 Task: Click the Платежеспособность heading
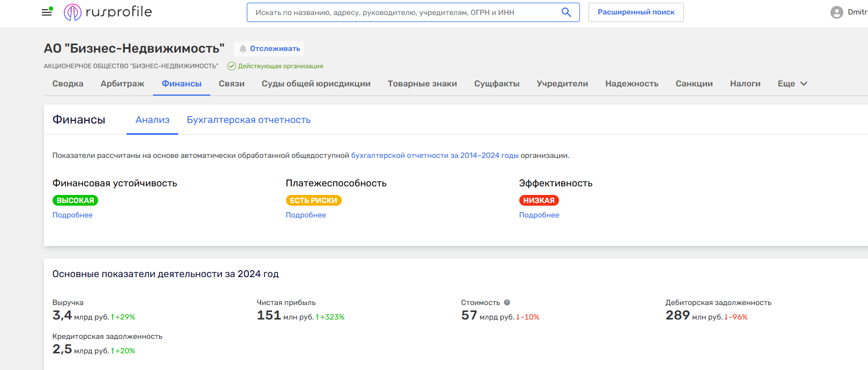[336, 183]
